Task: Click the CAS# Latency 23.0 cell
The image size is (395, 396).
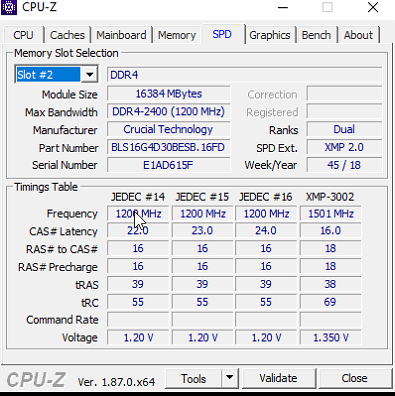Action: point(203,231)
